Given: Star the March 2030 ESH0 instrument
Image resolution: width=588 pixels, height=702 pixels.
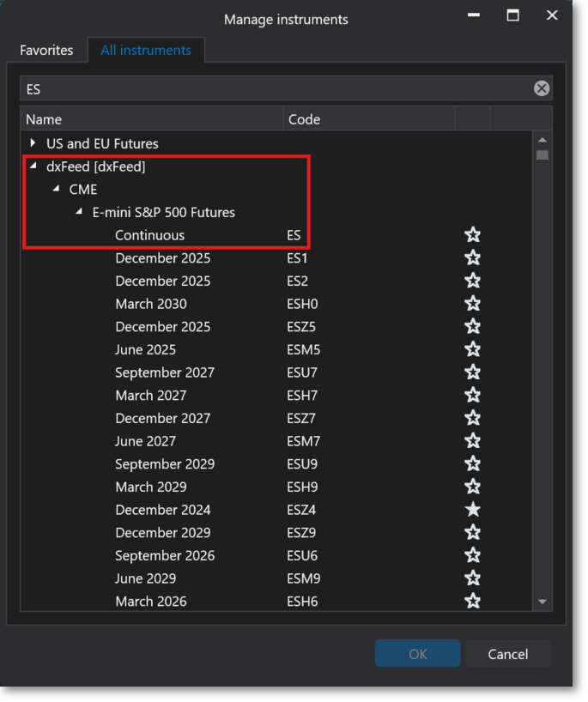Looking at the screenshot, I should [473, 303].
